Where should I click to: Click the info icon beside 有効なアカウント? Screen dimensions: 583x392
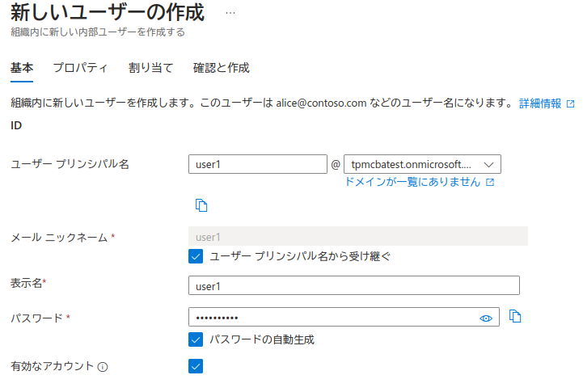coord(103,367)
